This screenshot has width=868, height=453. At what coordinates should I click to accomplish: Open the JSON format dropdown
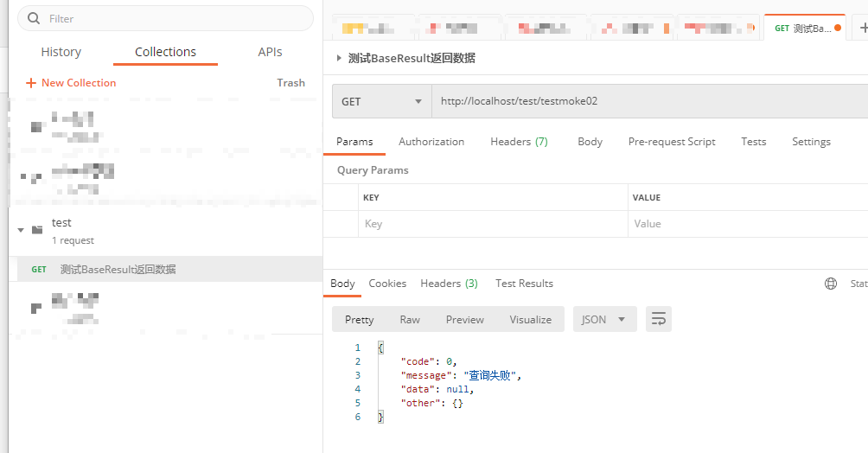pos(604,320)
